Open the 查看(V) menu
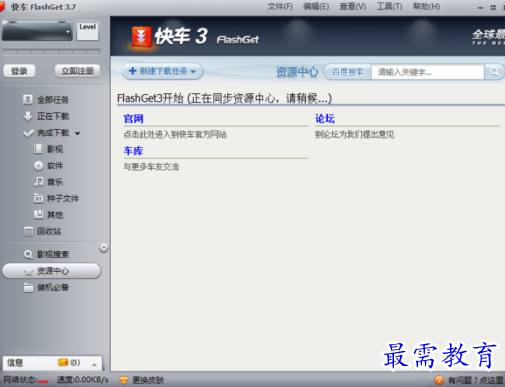This screenshot has height=387, width=505. pos(353,6)
